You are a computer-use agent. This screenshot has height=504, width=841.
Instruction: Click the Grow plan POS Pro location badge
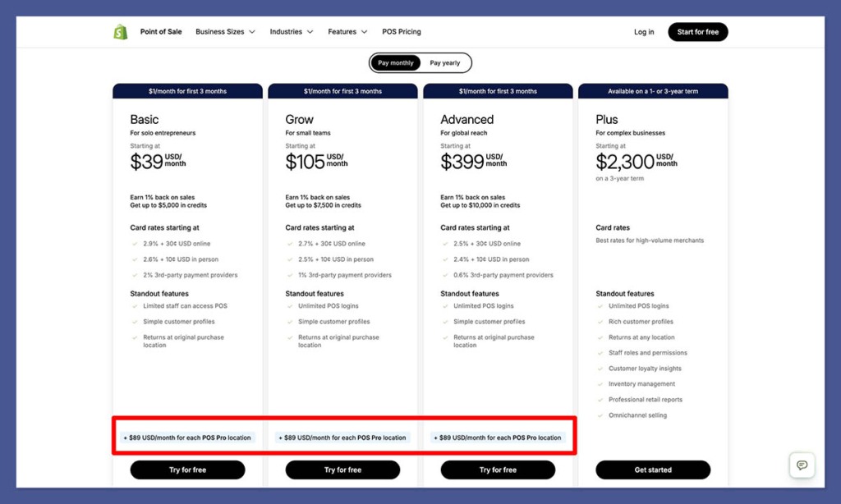[x=342, y=438]
